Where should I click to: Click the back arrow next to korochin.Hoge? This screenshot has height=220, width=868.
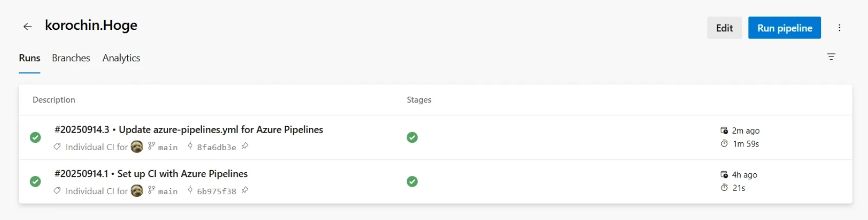[x=28, y=27]
